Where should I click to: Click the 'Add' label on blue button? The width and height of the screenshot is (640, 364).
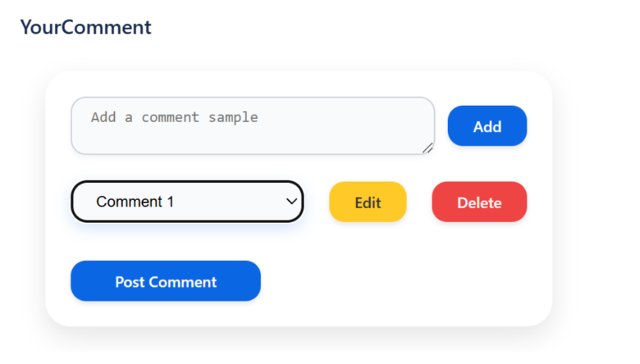click(487, 127)
